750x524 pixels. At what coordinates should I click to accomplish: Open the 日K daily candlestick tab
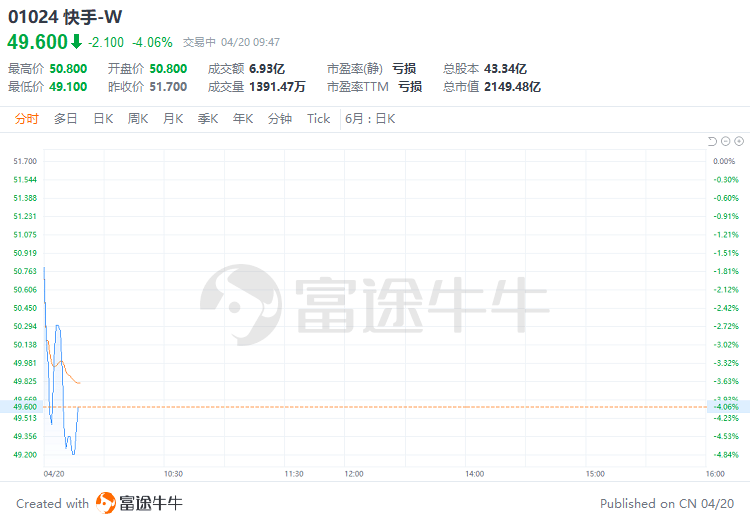pos(103,119)
